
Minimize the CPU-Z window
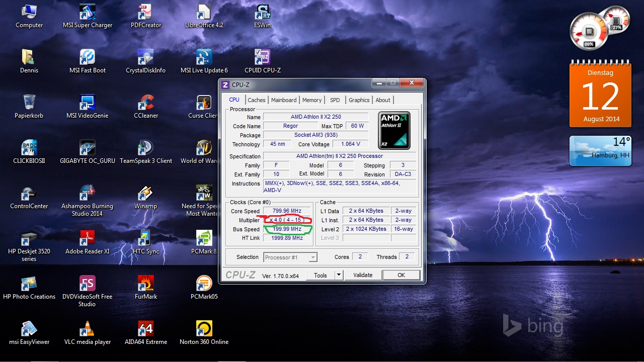pyautogui.click(x=380, y=83)
